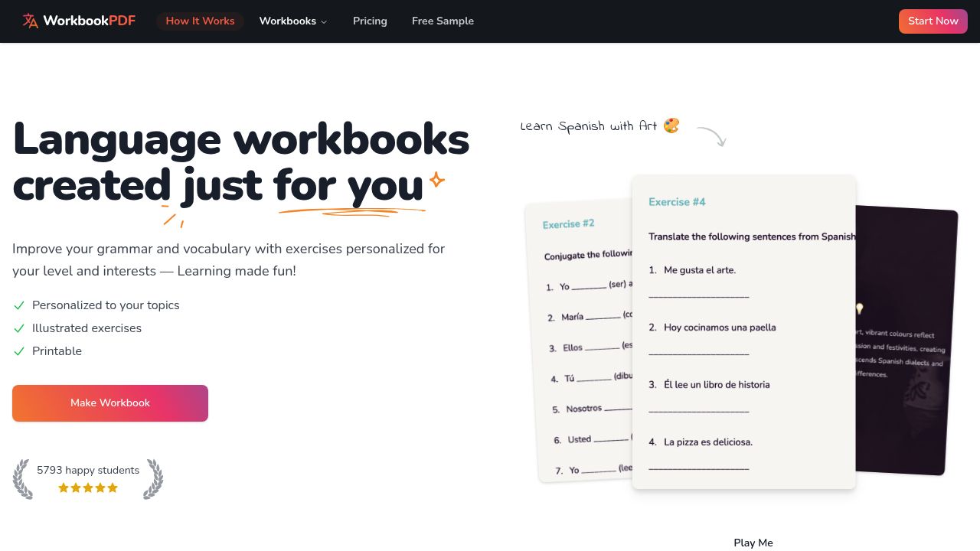Click the green checkmark beside Personalized to your topics
This screenshot has width=980, height=551.
coord(19,305)
